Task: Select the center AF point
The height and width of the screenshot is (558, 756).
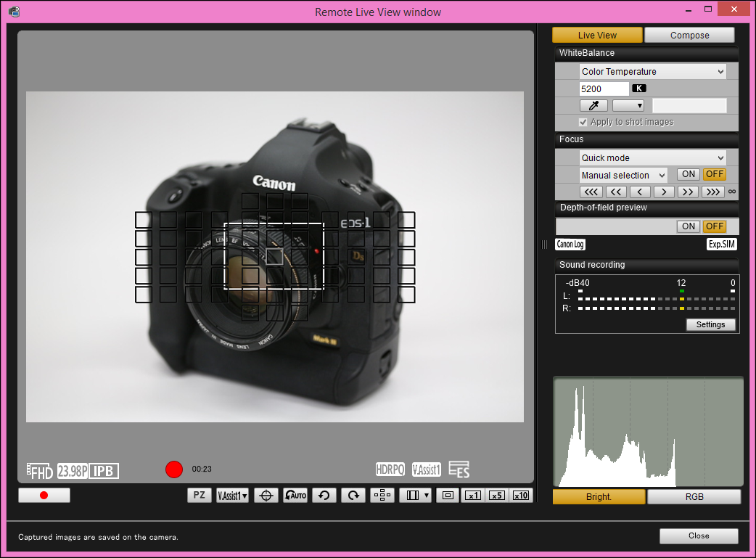Action: coord(275,257)
